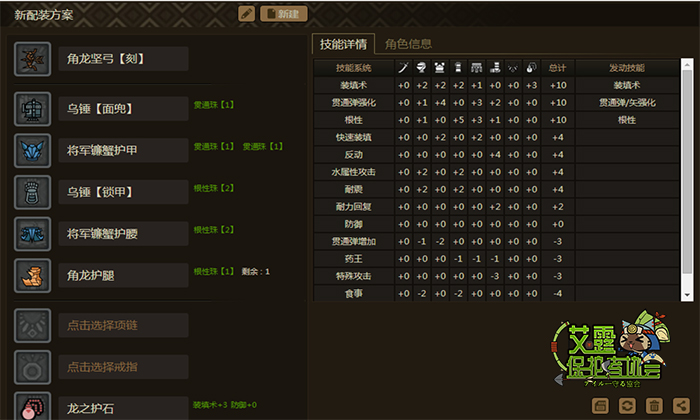Image resolution: width=700 pixels, height=420 pixels.
Task: Select the 乌锤【锁甲】 arm field
Action: (x=123, y=192)
